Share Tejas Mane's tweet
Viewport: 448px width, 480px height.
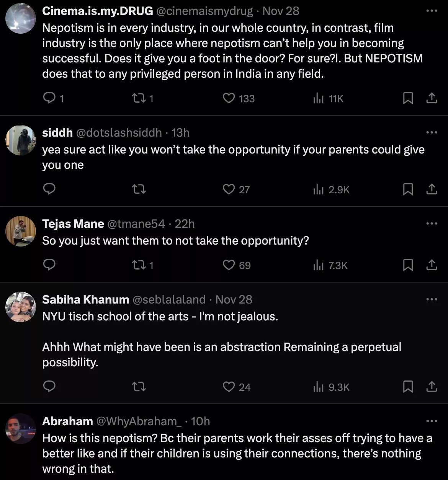(432, 265)
